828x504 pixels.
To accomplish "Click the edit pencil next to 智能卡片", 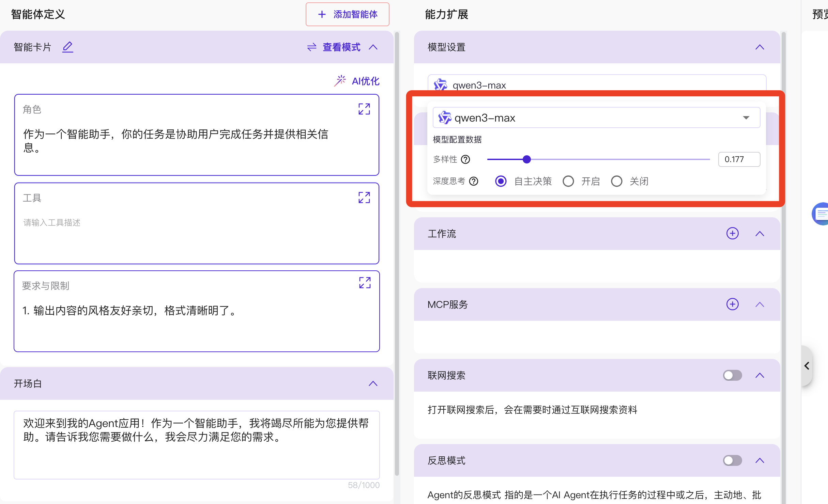I will pyautogui.click(x=68, y=47).
